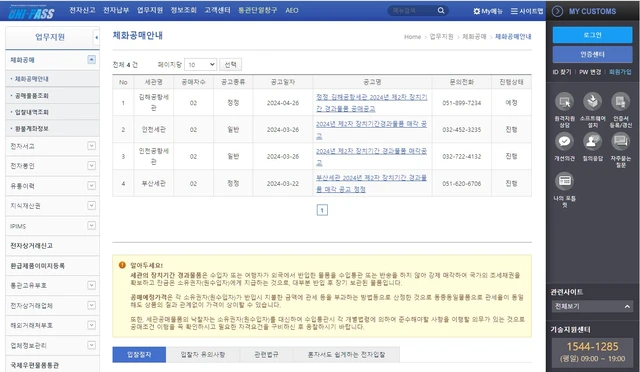Open the 사이트맵 menu icon
Image resolution: width=640 pixels, height=372 pixels.
(514, 11)
